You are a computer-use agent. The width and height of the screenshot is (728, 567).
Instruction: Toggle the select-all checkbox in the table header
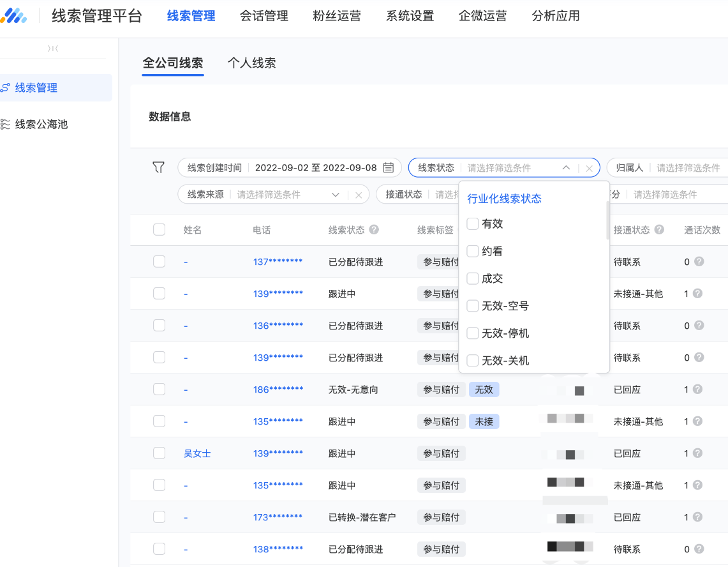pyautogui.click(x=159, y=230)
